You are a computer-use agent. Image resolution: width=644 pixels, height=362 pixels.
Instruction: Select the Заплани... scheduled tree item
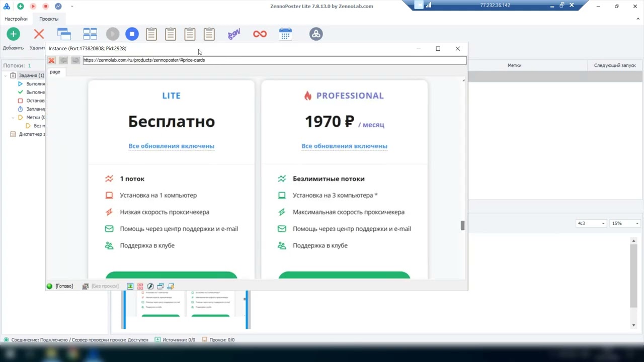tap(31, 109)
